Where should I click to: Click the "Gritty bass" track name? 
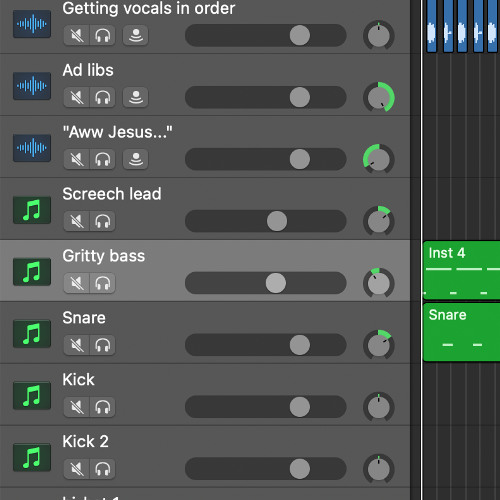(x=104, y=256)
